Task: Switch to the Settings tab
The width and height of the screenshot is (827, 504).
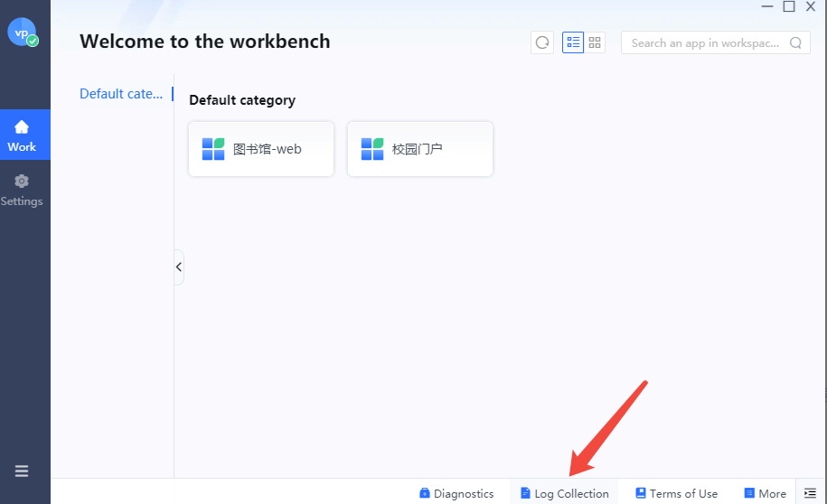Action: point(22,190)
